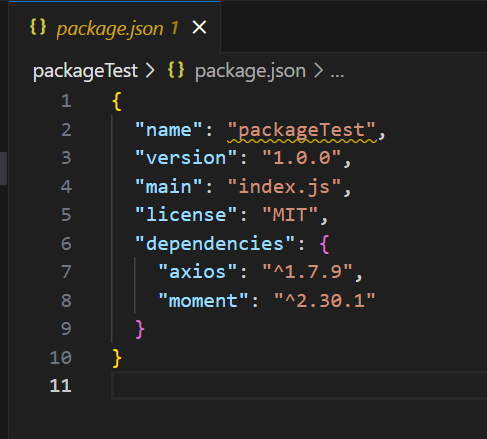Click the "dependencies" key
487x439 pixels.
click(x=215, y=243)
